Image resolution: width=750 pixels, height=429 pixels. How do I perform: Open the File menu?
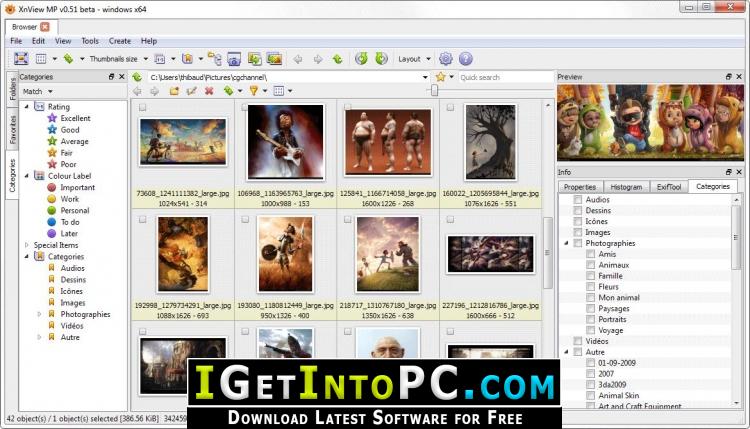pyautogui.click(x=16, y=41)
